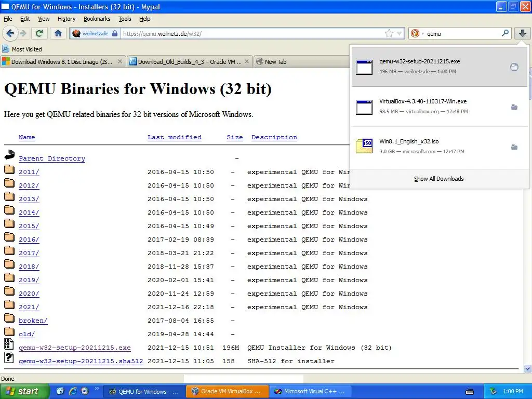This screenshot has width=532, height=399.
Task: Toggle the Downloads toolbar arrow button
Action: [x=523, y=33]
